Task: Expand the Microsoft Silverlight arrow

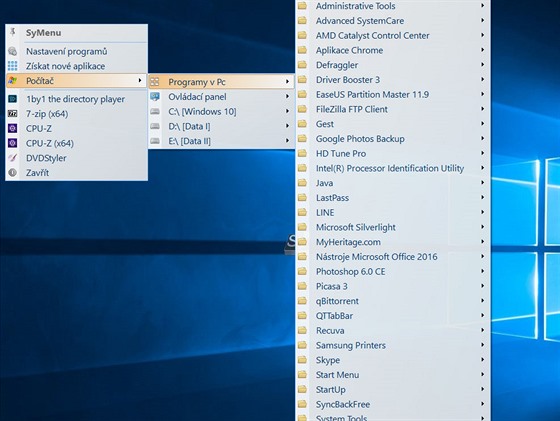Action: pyautogui.click(x=482, y=227)
